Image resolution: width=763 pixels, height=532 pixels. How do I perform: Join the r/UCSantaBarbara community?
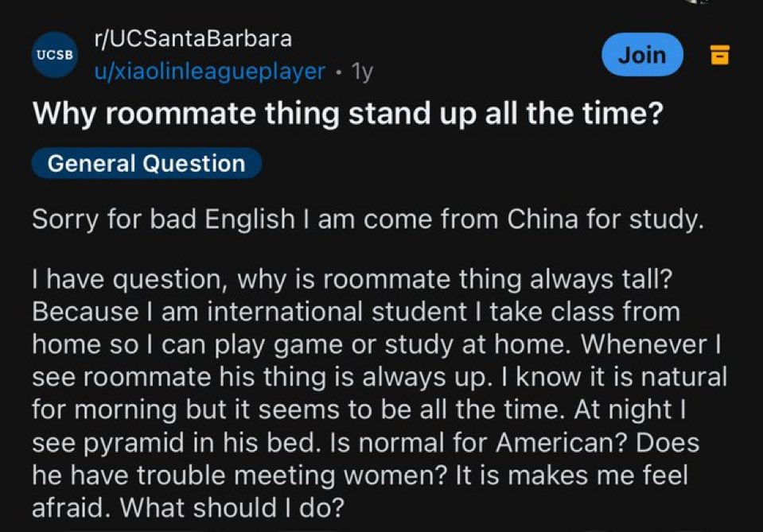point(642,54)
